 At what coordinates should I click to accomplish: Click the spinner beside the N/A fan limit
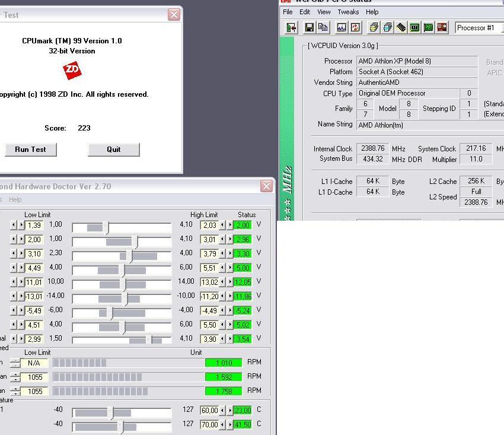click(15, 363)
